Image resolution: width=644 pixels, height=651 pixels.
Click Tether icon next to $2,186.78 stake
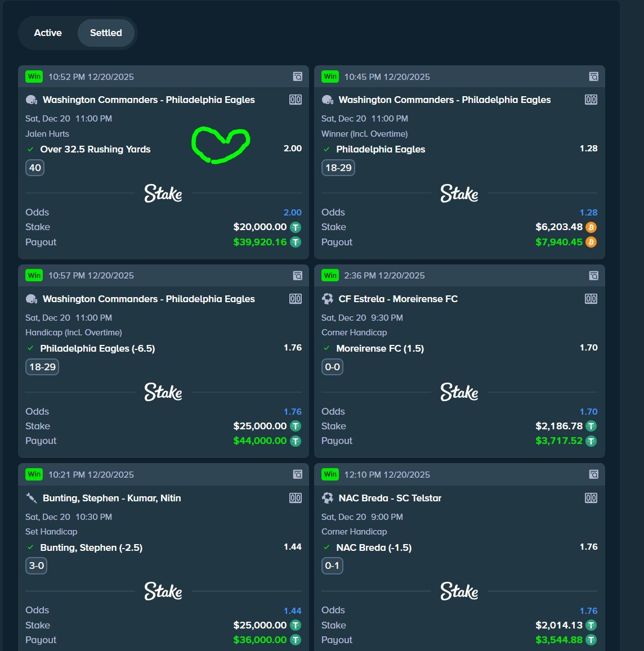pos(591,426)
